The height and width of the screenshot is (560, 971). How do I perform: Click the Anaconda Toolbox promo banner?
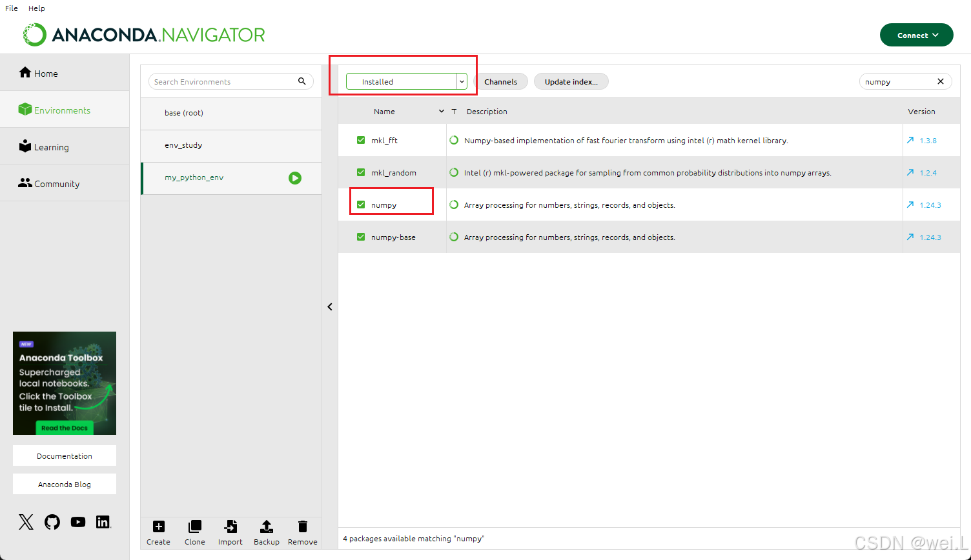tap(65, 383)
